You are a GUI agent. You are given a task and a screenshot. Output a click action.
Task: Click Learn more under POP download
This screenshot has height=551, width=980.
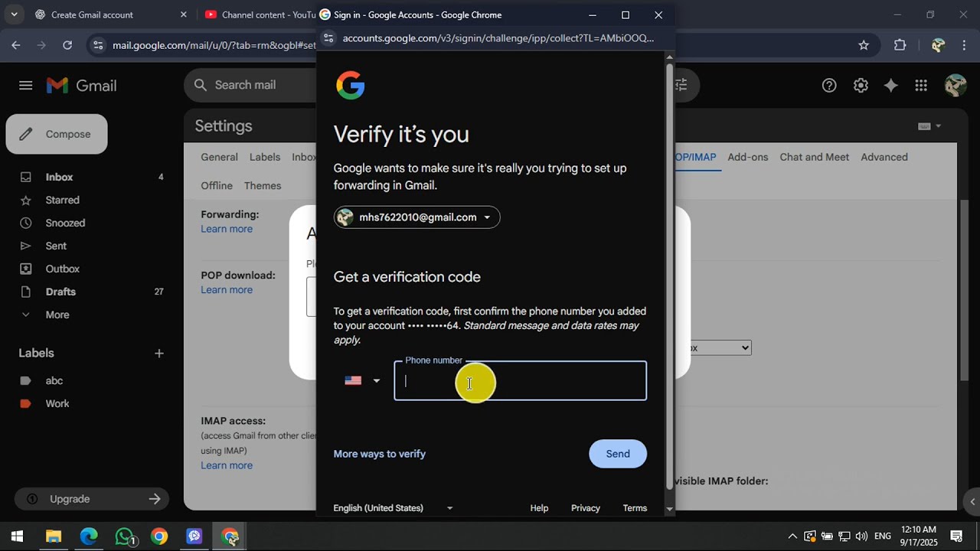[227, 290]
